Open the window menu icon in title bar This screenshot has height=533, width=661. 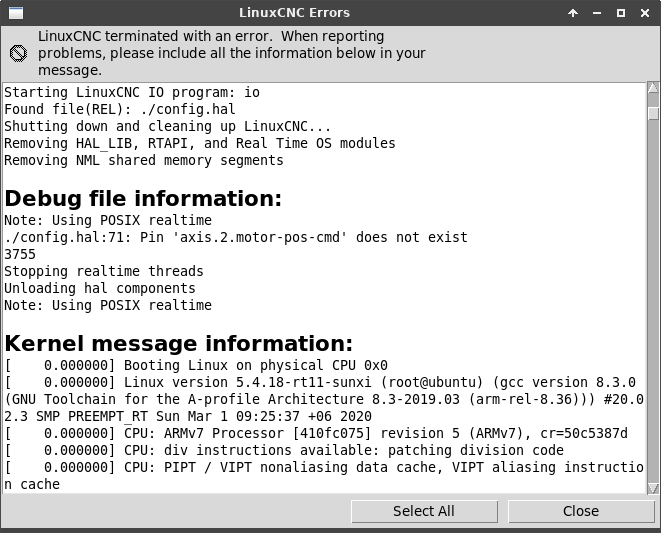[16, 13]
